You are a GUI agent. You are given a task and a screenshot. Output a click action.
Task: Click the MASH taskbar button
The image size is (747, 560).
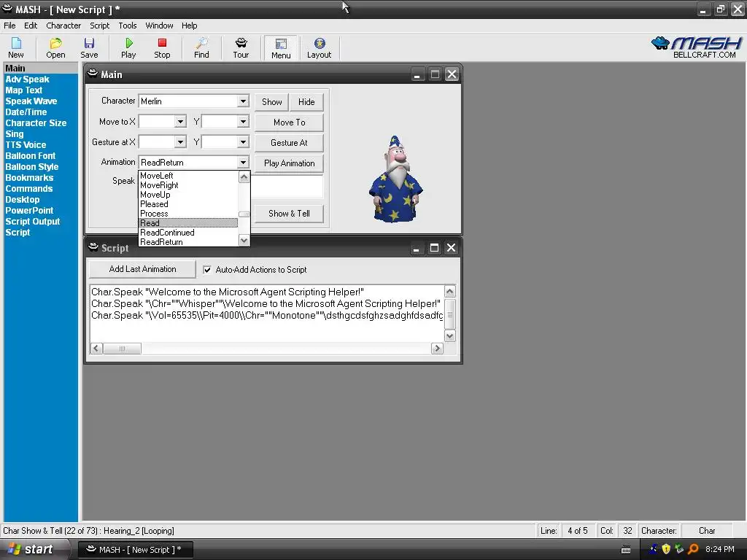pyautogui.click(x=135, y=550)
